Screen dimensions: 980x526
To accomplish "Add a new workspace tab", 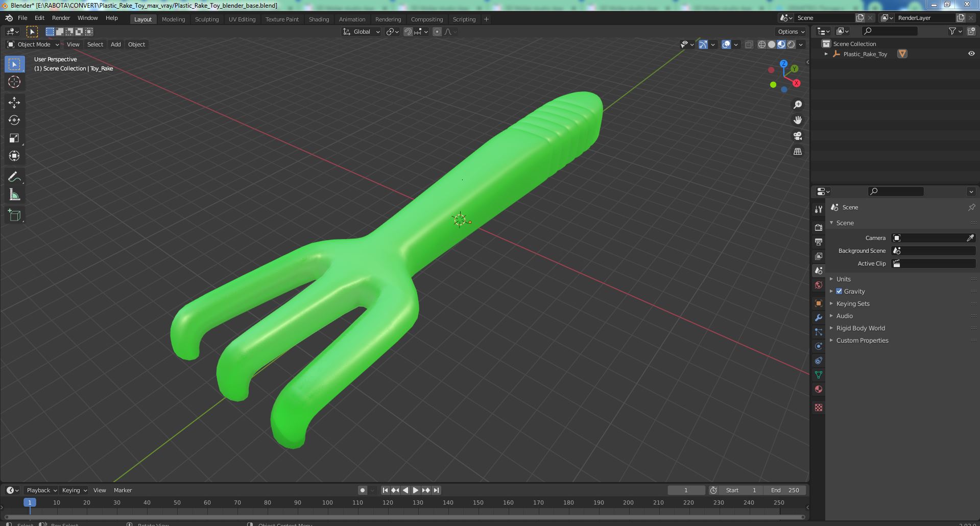I will 486,19.
